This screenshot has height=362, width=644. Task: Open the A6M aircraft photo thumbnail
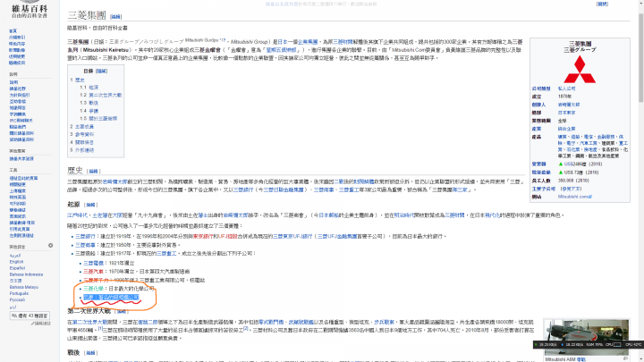tap(586, 337)
